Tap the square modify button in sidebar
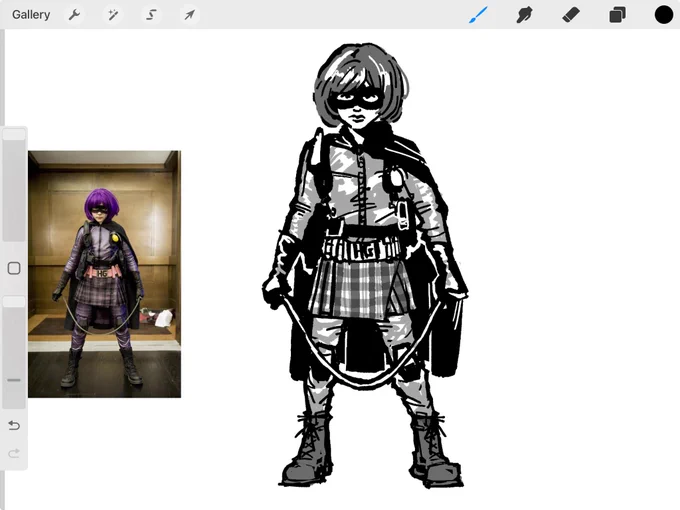The width and height of the screenshot is (680, 510). pyautogui.click(x=14, y=268)
